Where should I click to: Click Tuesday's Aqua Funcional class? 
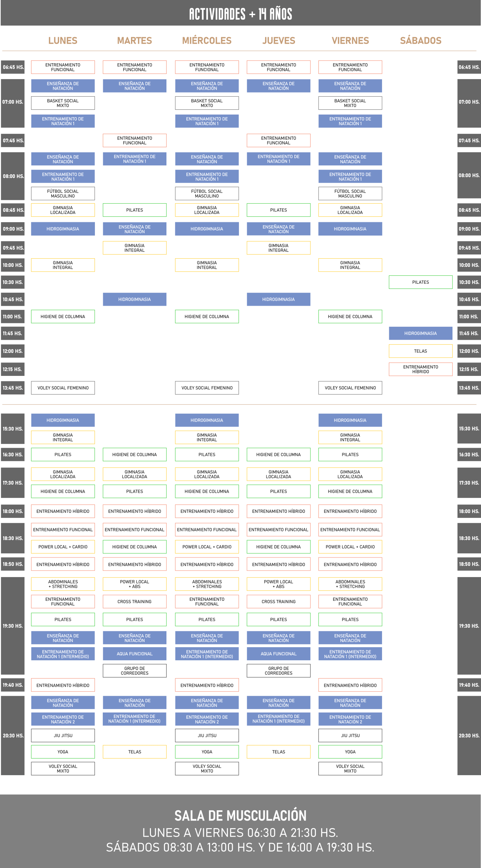(134, 654)
